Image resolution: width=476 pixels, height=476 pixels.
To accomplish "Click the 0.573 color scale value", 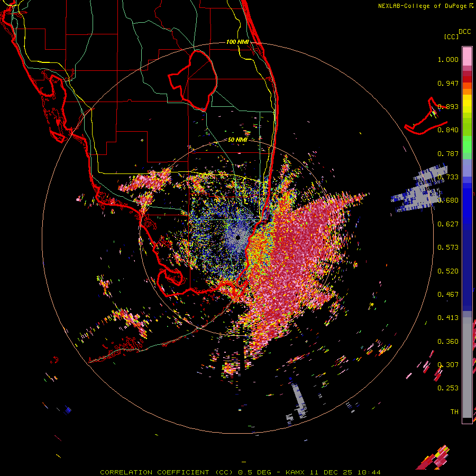I will click(448, 248).
